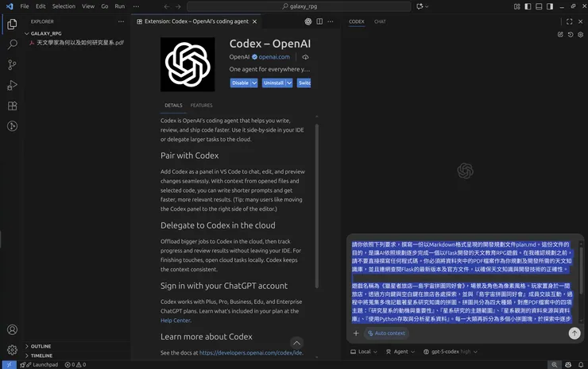588x369 pixels.
Task: Switch to the FEATURES tab
Action: [201, 106]
